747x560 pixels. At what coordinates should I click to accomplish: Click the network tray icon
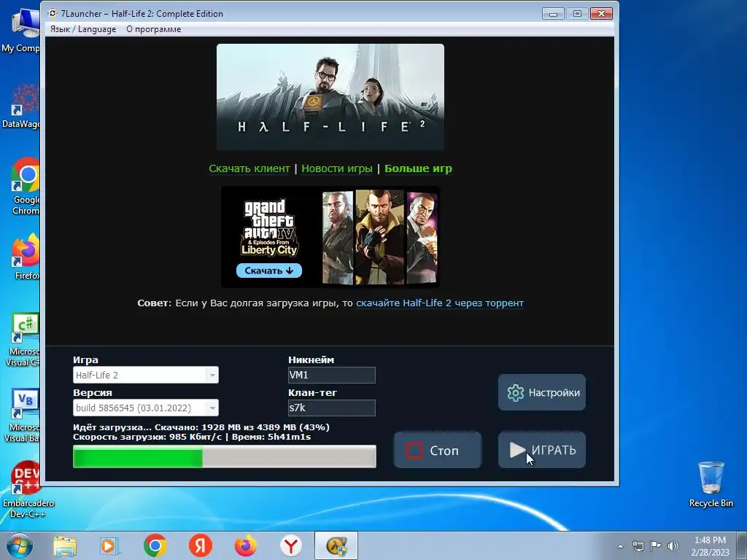click(x=638, y=546)
